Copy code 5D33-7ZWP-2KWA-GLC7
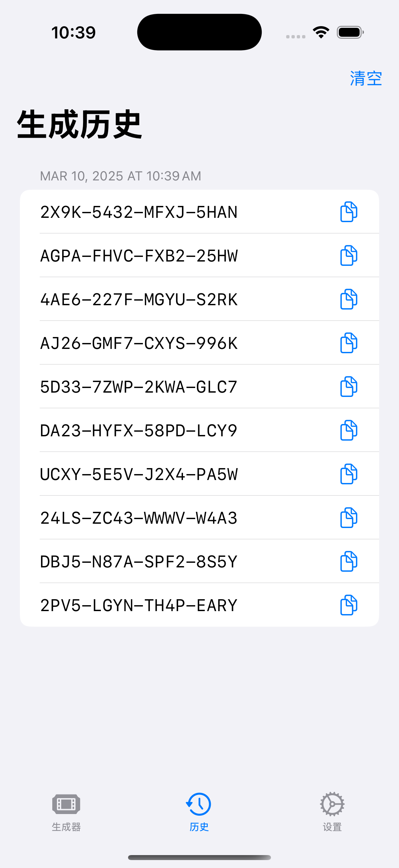 (x=348, y=386)
